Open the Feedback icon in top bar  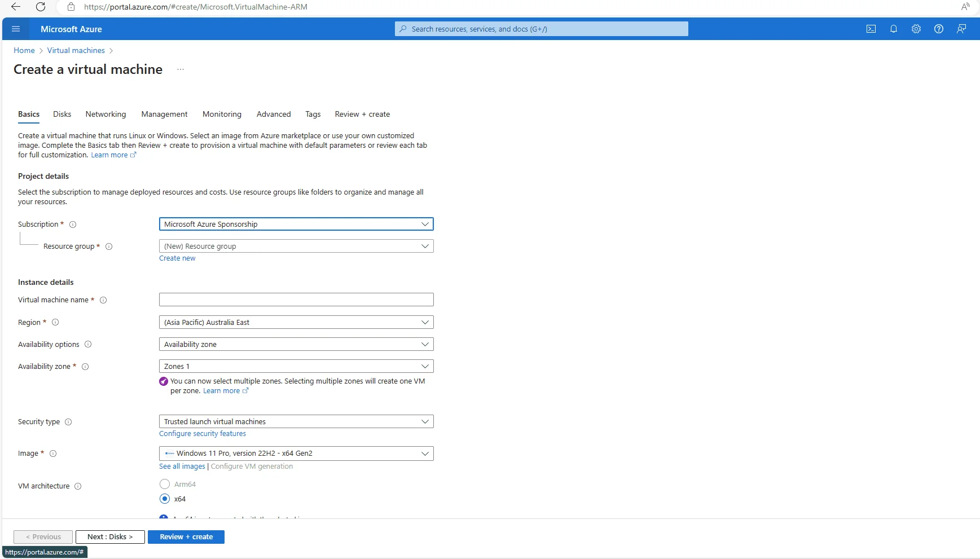click(x=961, y=29)
